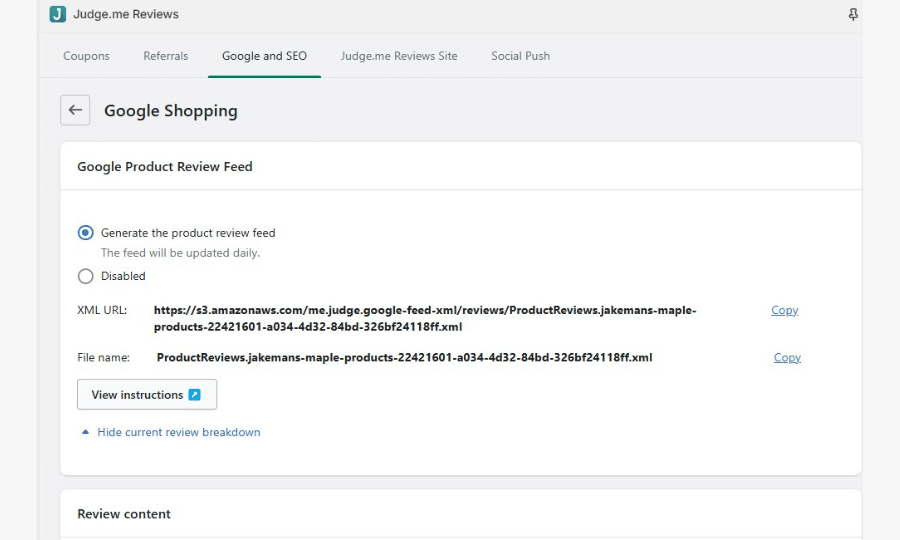This screenshot has height=540, width=900.
Task: Click the Google Shopping page title
Action: [171, 111]
